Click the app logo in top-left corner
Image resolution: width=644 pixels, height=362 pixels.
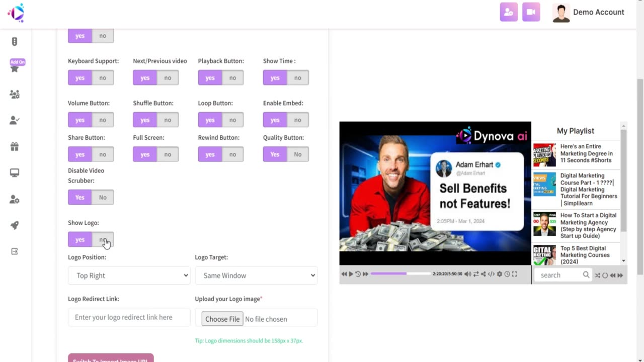click(16, 13)
